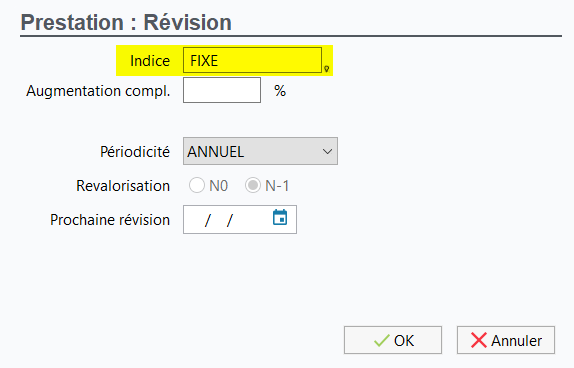The width and height of the screenshot is (574, 368).
Task: Confirm the revision with OK
Action: [393, 340]
